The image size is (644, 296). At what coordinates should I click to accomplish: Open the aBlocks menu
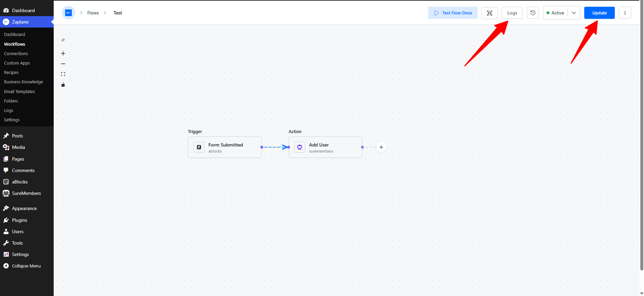(x=27, y=182)
